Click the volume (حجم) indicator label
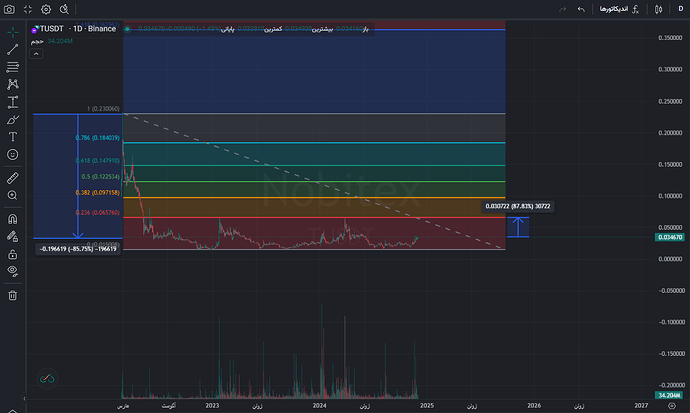This screenshot has width=690, height=413. pyautogui.click(x=37, y=41)
